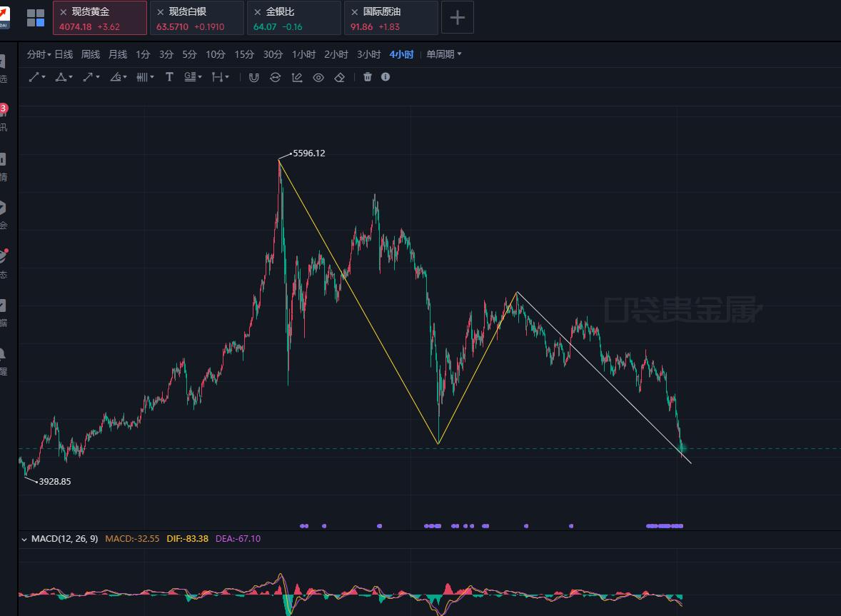Screen dimensions: 841x616
Task: Click the DEA:-67.10 value
Action: 238,538
